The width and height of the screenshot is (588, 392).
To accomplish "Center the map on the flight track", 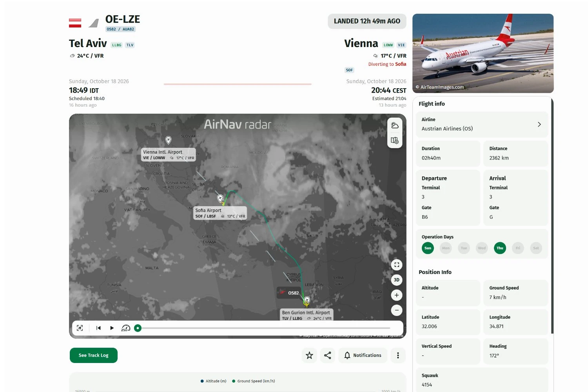I will (x=80, y=328).
